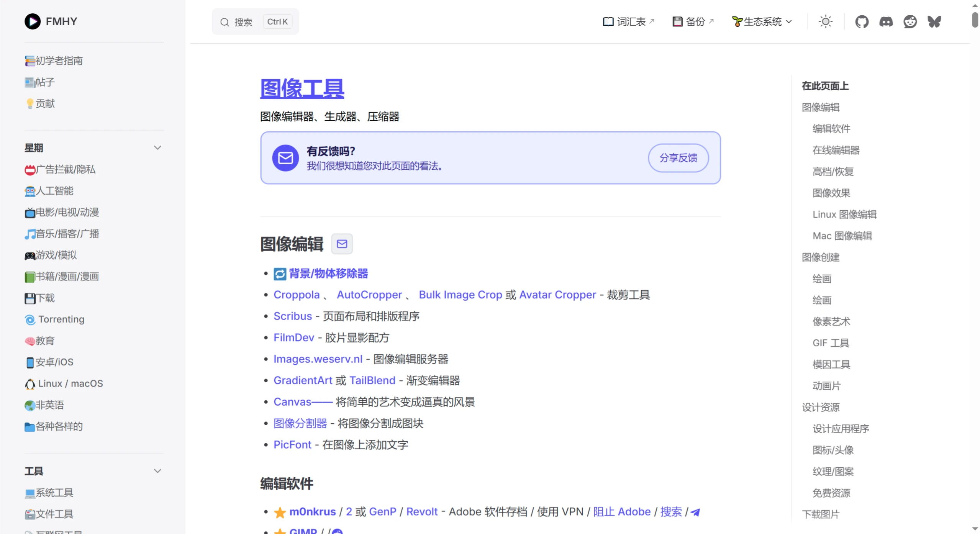Open the Scribus link

(x=292, y=316)
